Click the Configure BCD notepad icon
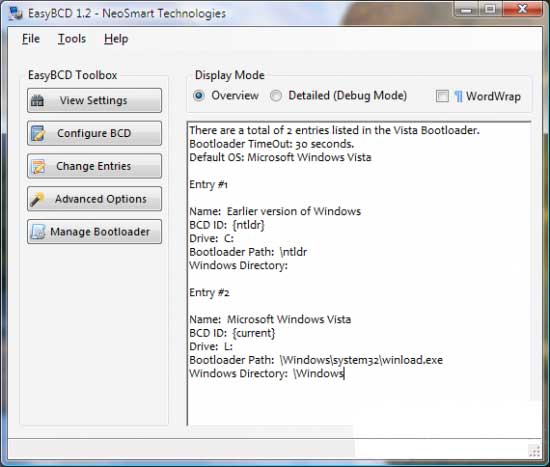 pyautogui.click(x=38, y=133)
